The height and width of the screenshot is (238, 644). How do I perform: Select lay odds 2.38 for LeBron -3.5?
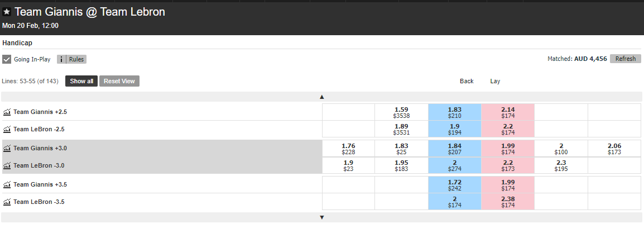point(508,202)
